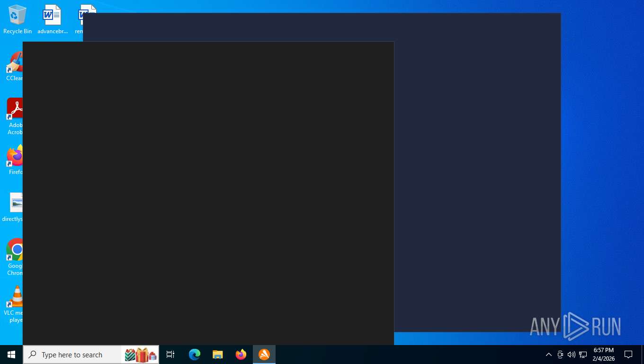The height and width of the screenshot is (364, 644).
Task: Open Task View on the taskbar
Action: click(x=170, y=355)
